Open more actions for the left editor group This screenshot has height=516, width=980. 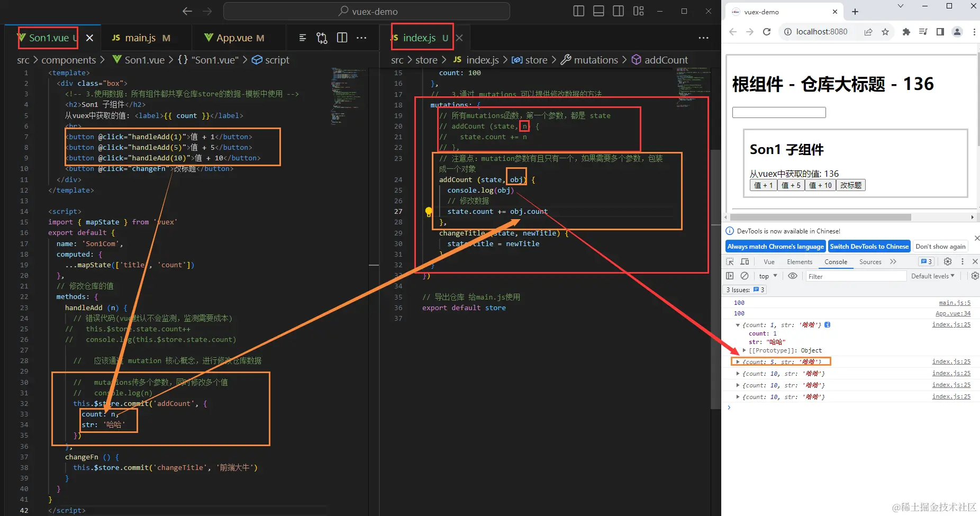point(361,38)
